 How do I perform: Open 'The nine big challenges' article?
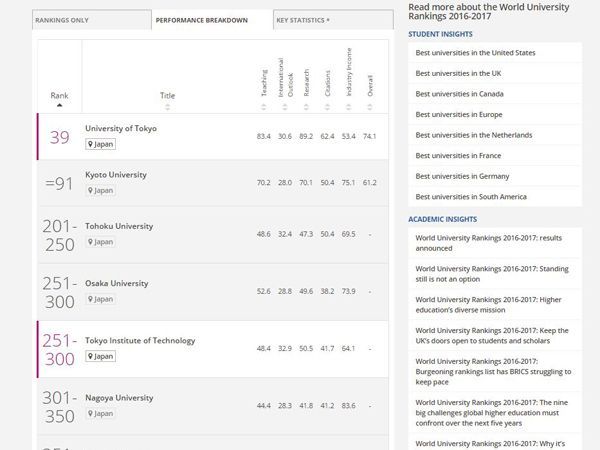[x=492, y=413]
